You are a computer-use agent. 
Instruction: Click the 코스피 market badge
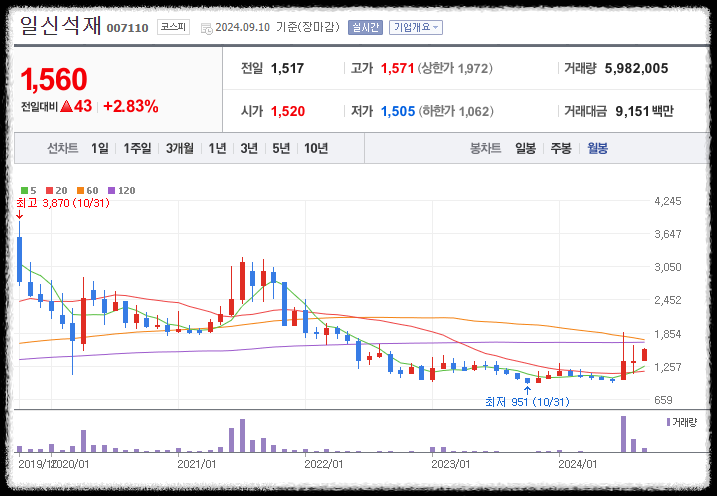coord(173,27)
